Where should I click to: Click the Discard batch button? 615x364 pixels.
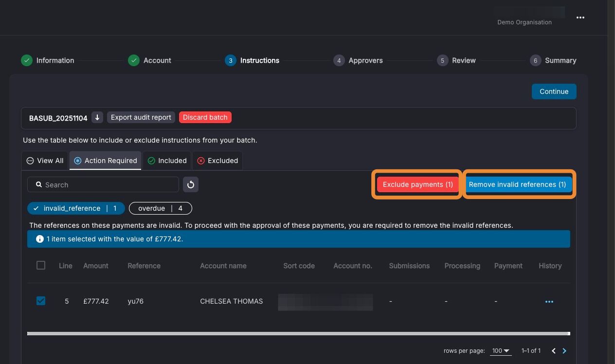click(x=205, y=117)
